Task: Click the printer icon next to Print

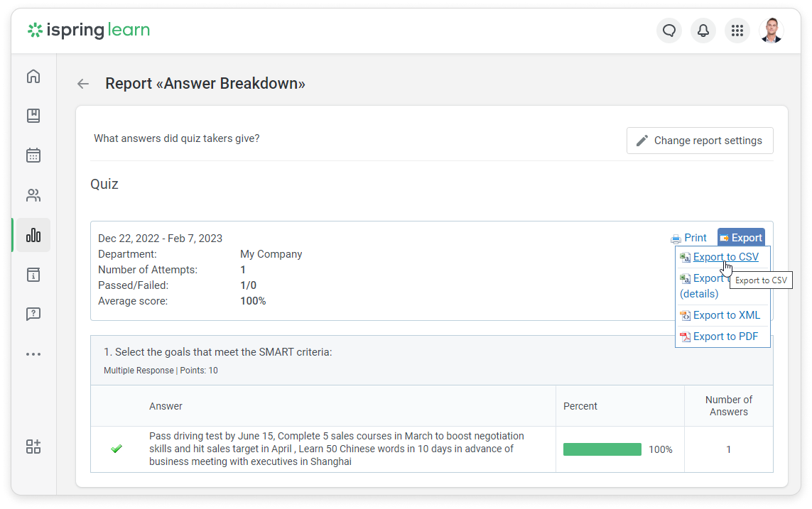Action: click(x=676, y=239)
